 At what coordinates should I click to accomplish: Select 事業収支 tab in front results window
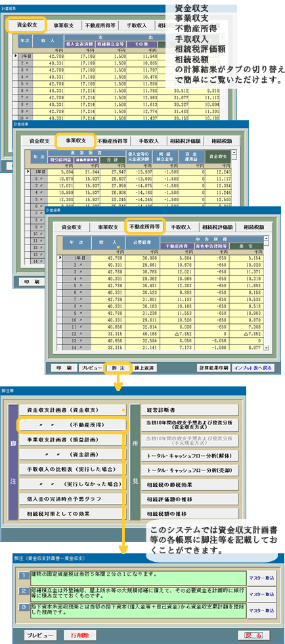(108, 227)
